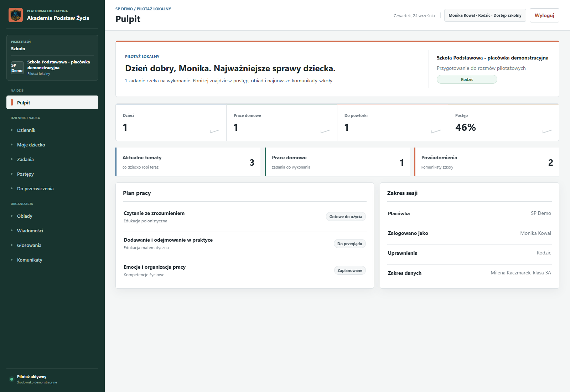Click the Do przeglądu status tag

point(349,244)
